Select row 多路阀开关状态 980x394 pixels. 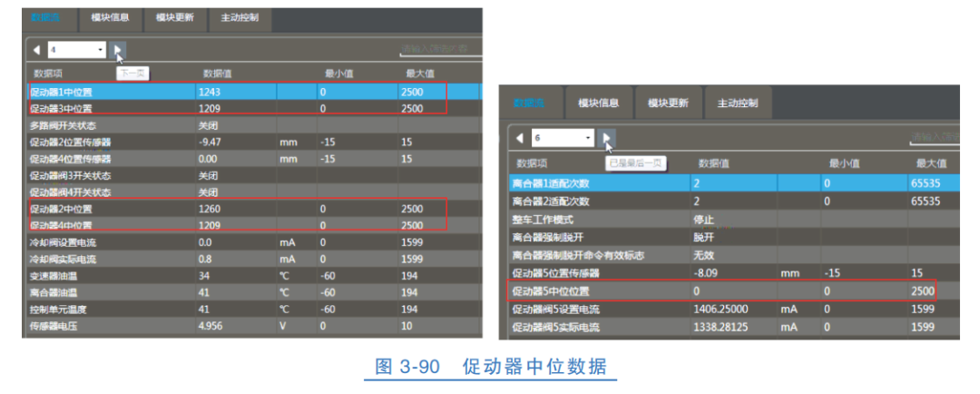point(253,125)
